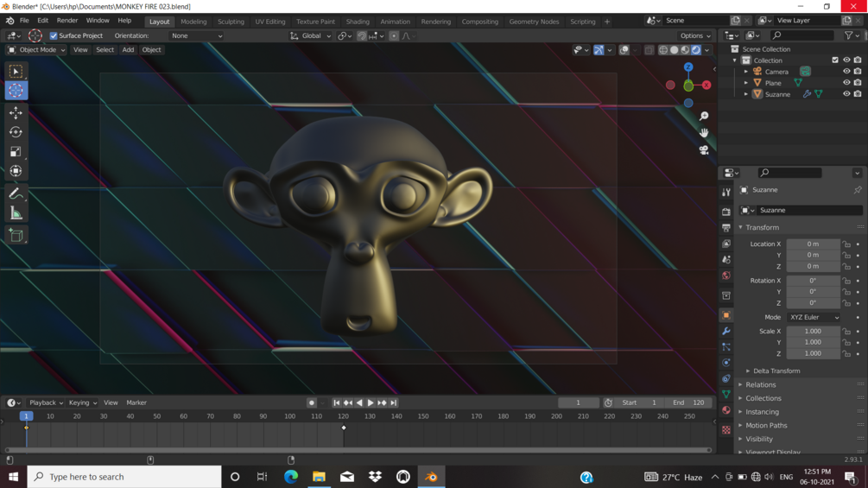Switch to the Shading workspace tab
The image size is (868, 488).
pyautogui.click(x=358, y=22)
